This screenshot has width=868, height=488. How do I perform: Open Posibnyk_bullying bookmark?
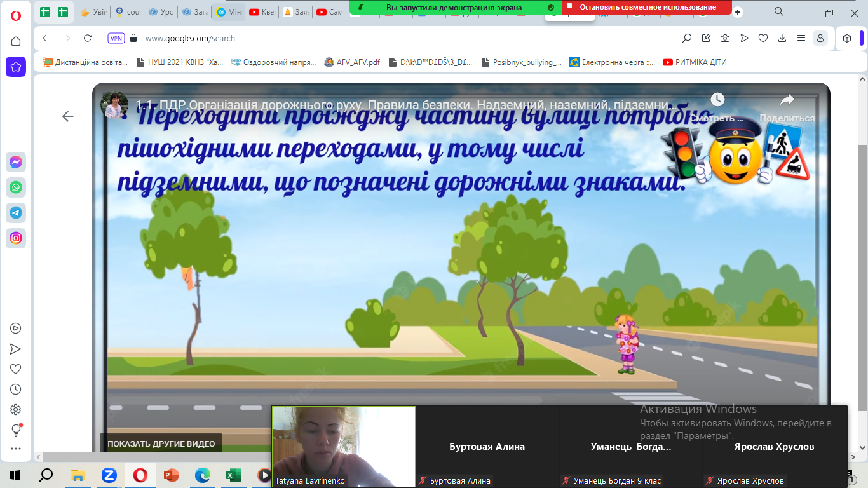click(522, 62)
